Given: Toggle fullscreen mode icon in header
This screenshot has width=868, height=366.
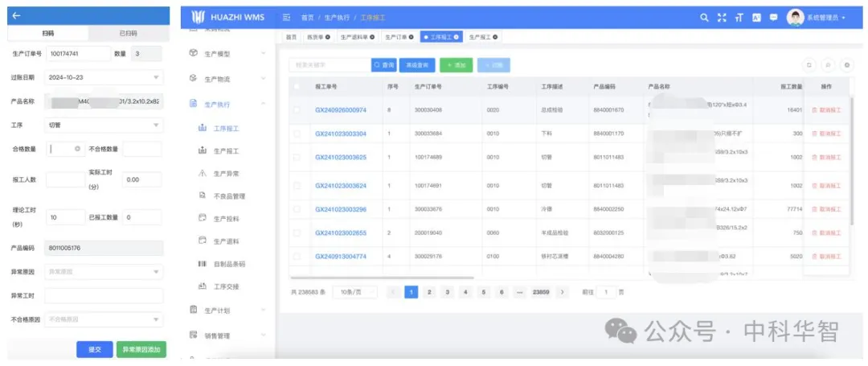Looking at the screenshot, I should pos(721,17).
